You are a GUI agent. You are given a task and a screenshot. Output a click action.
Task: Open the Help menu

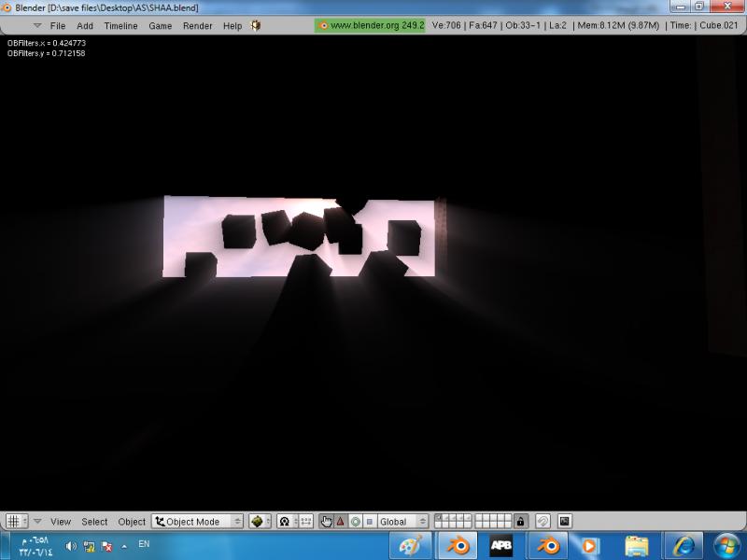[233, 26]
